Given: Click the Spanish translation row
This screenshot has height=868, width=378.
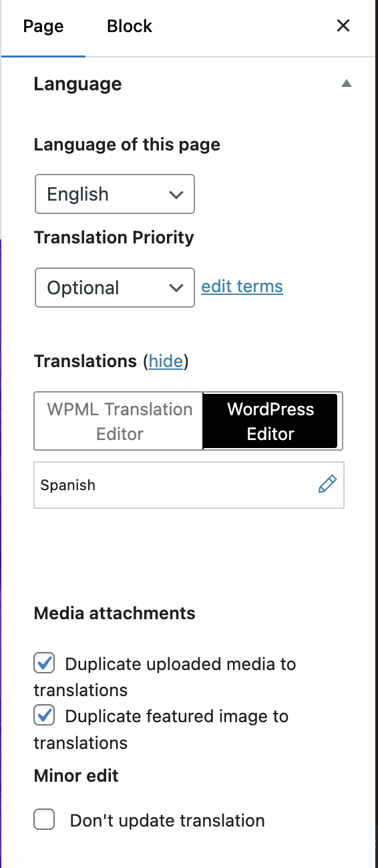Looking at the screenshot, I should coord(189,485).
